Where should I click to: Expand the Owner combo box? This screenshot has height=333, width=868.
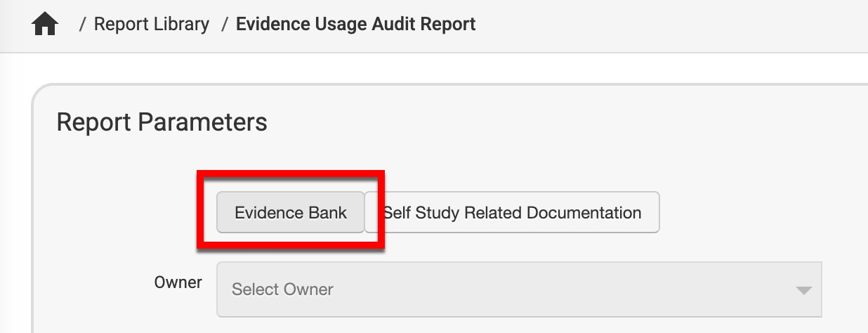click(518, 289)
